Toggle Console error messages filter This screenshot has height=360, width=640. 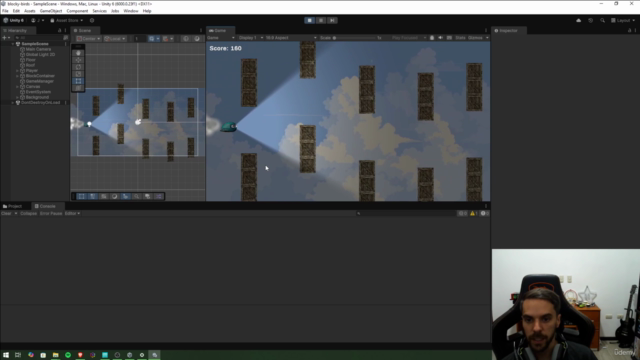[484, 213]
